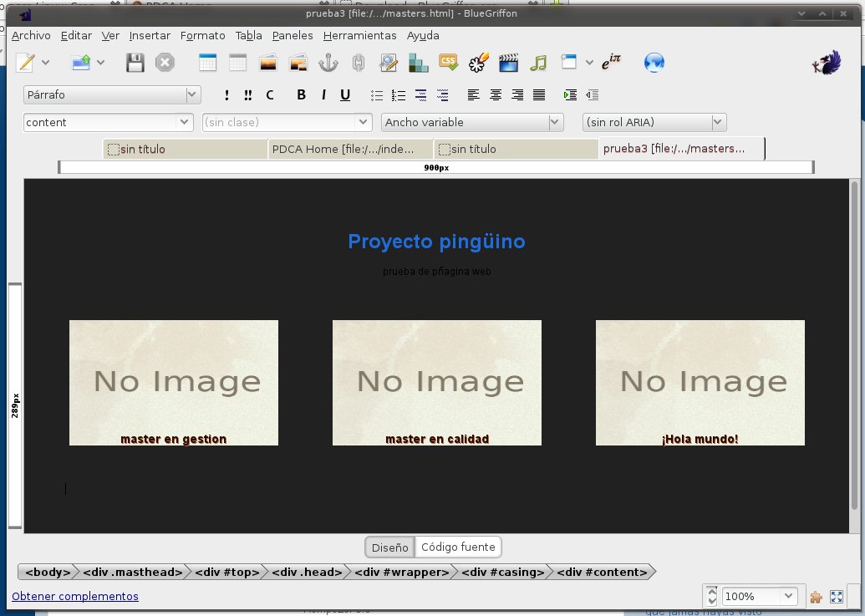Image resolution: width=865 pixels, height=616 pixels.
Task: Select the master en gestion image
Action: click(x=174, y=383)
